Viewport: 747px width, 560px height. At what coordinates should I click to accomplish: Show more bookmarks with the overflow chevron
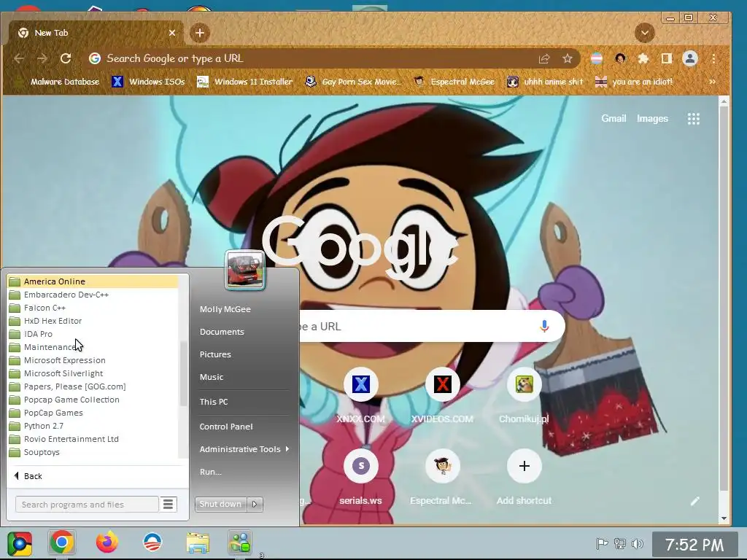712,82
